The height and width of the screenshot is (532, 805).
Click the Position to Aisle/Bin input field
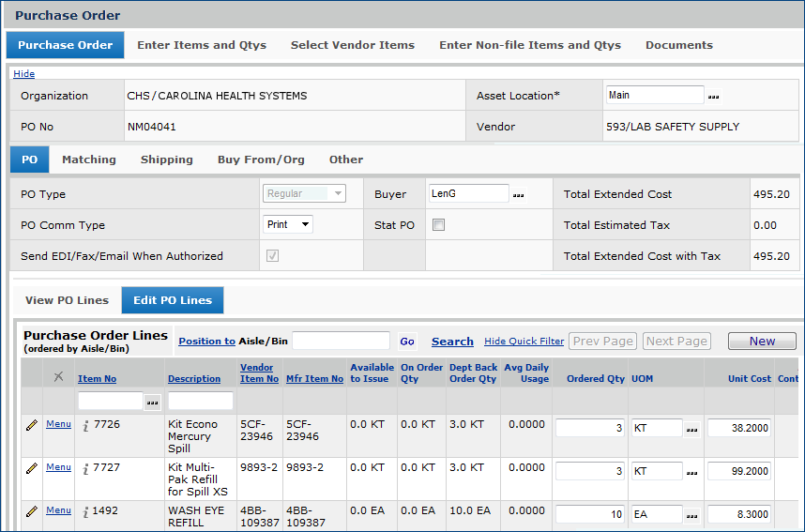341,342
